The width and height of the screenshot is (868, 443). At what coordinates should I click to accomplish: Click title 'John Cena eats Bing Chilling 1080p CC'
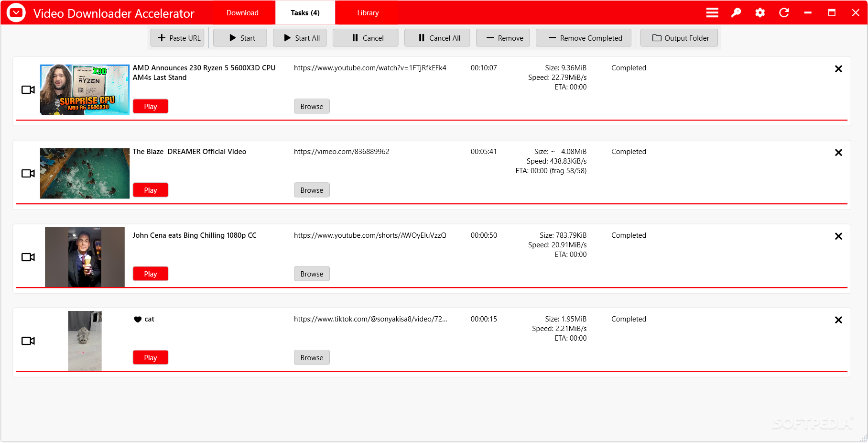click(195, 235)
